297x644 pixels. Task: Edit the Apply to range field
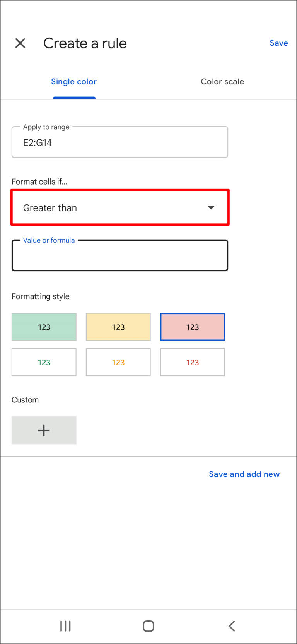[120, 142]
